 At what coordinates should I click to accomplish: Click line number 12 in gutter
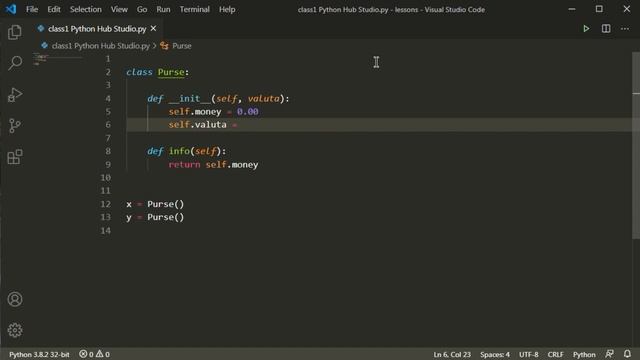tap(106, 204)
